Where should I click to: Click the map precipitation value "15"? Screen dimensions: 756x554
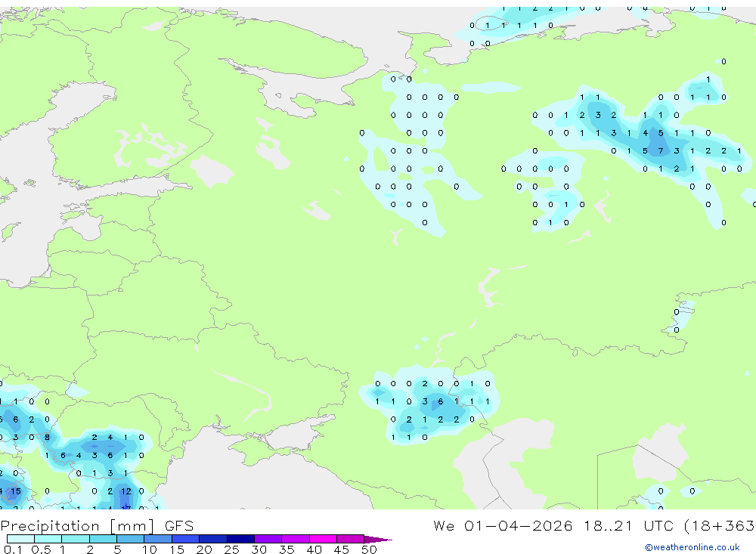16,491
